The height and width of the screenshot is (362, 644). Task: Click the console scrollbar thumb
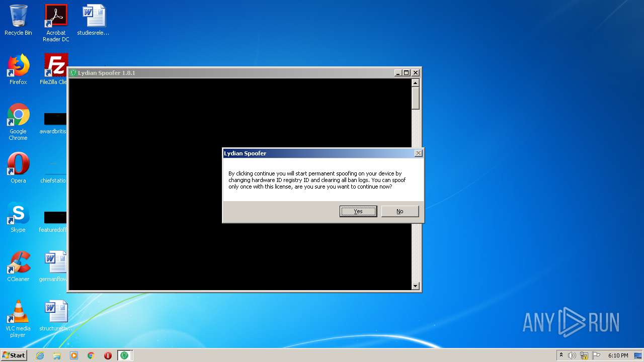416,98
